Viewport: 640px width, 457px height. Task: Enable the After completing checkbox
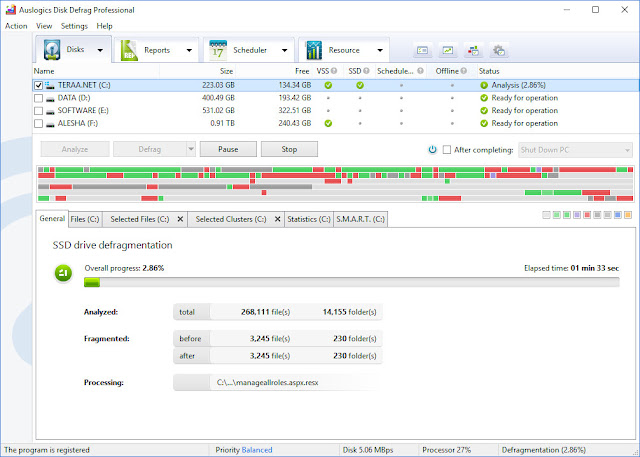click(x=447, y=150)
